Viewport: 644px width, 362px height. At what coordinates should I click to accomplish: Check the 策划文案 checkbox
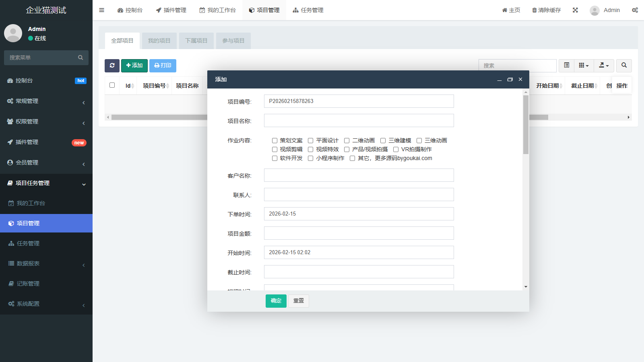click(x=275, y=140)
